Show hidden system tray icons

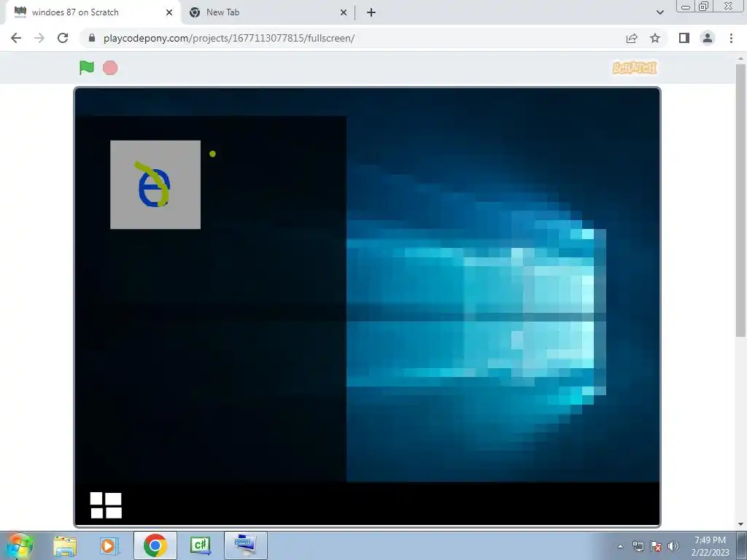(x=620, y=546)
